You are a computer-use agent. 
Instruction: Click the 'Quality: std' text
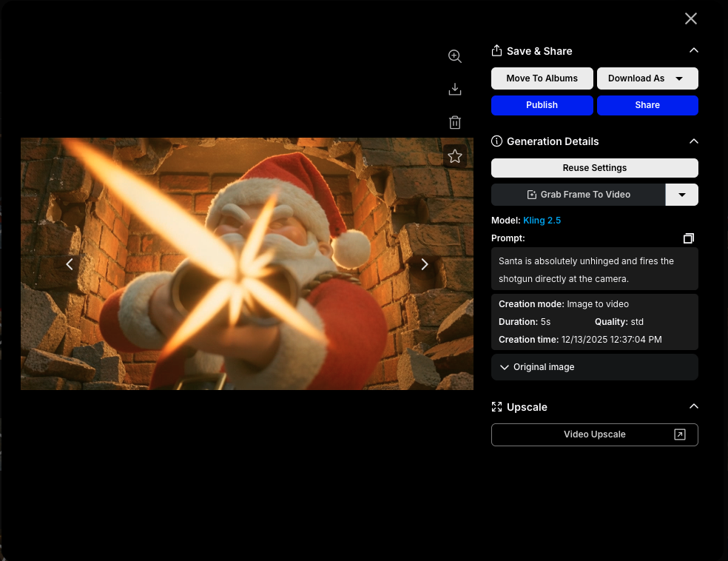pos(619,322)
